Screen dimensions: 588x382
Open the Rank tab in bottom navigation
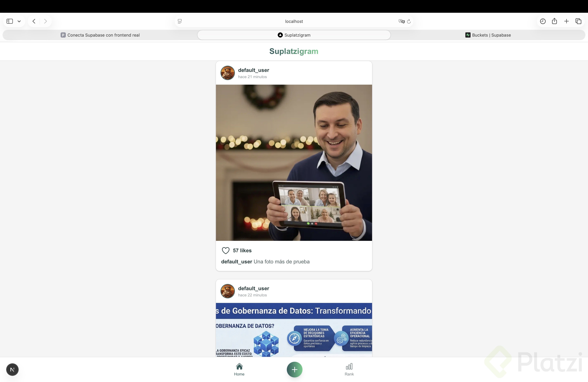coord(349,369)
